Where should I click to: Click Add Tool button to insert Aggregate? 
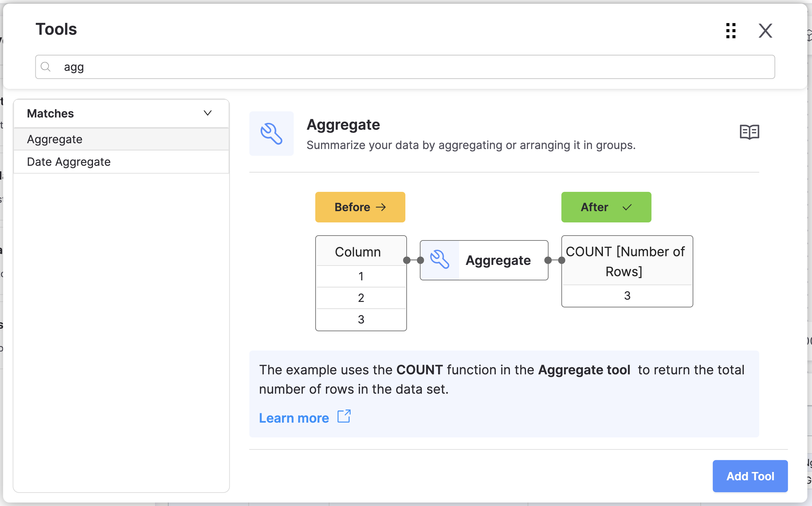coord(750,475)
